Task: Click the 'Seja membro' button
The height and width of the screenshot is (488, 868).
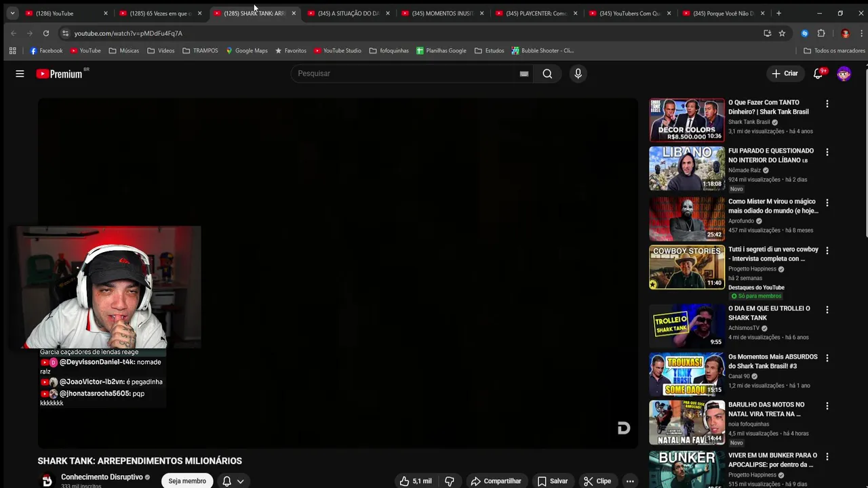Action: pyautogui.click(x=187, y=481)
